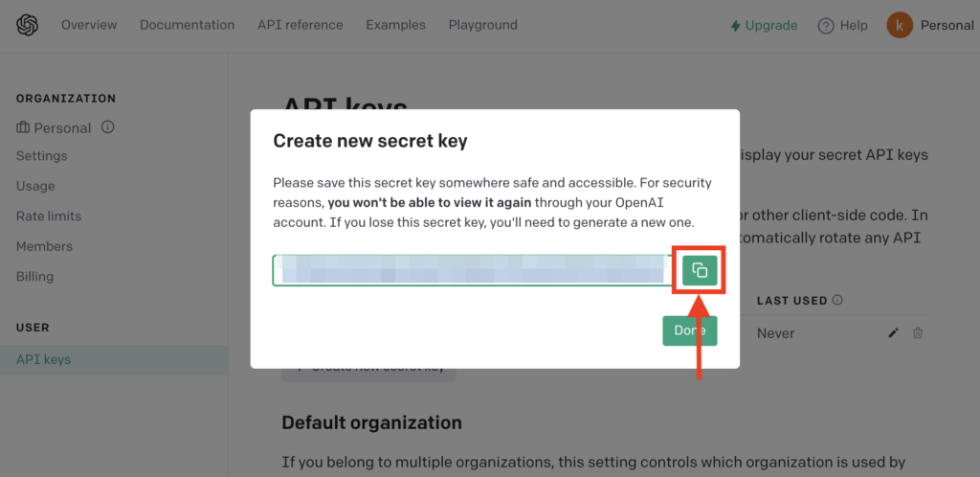Click the info icon next to LAST USED

(837, 300)
